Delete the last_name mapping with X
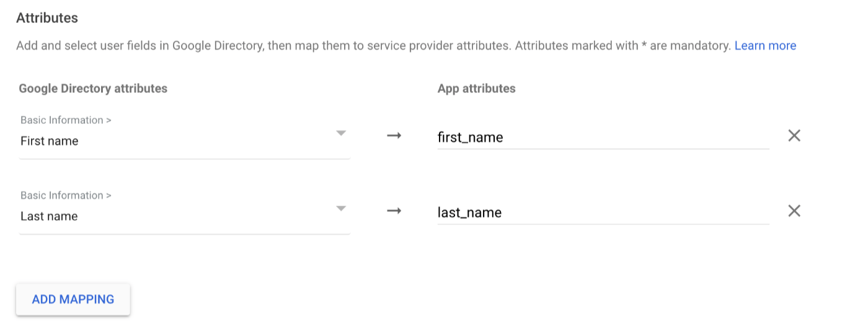Viewport: 868px width, 327px height. [x=794, y=211]
